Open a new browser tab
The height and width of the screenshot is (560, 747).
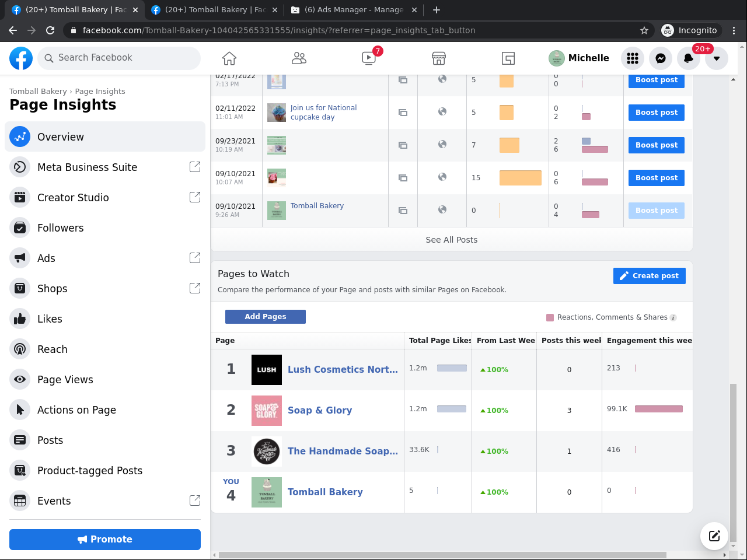point(437,10)
